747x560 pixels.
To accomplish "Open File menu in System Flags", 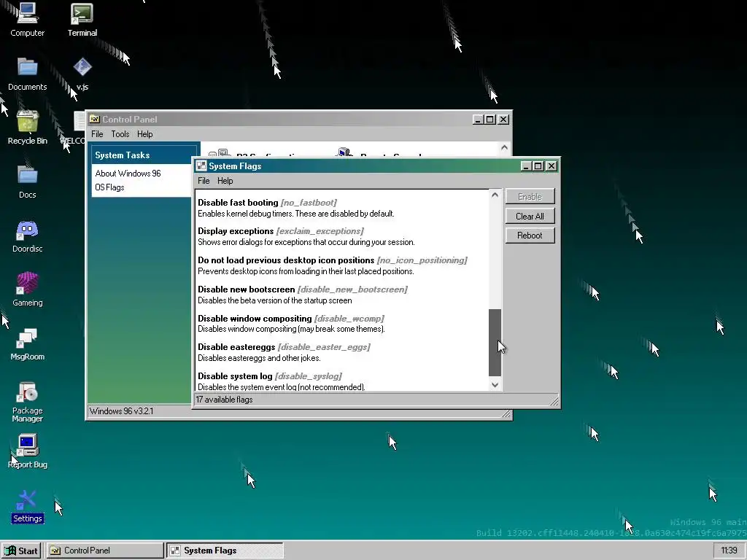I will coord(204,181).
